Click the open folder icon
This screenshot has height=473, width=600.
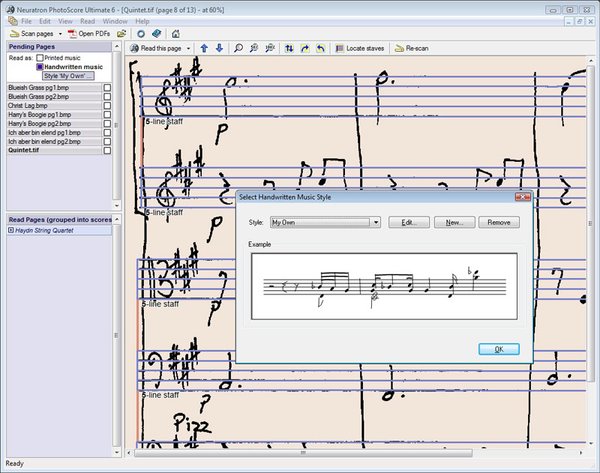pyautogui.click(x=122, y=34)
